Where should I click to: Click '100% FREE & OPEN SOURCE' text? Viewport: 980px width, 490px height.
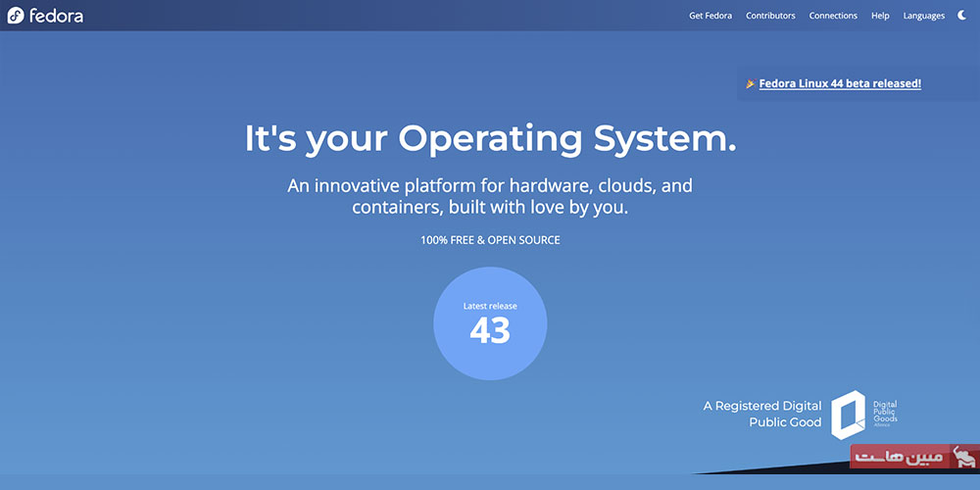tap(490, 240)
